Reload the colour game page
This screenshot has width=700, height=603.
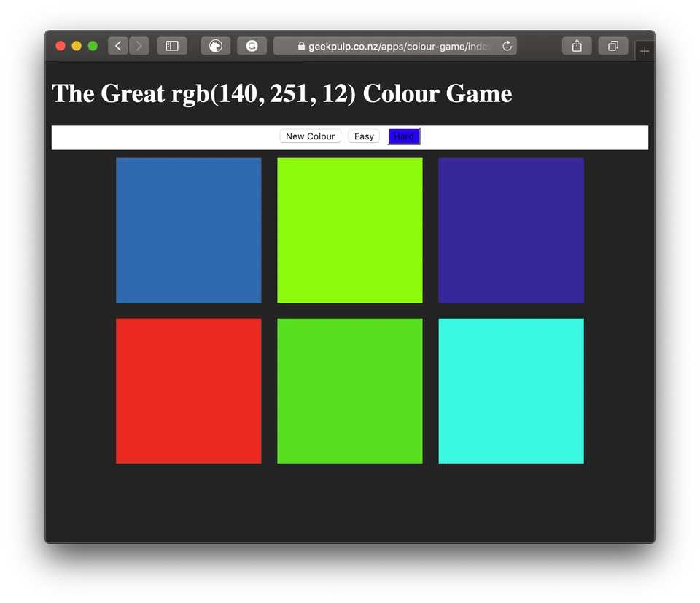point(507,45)
